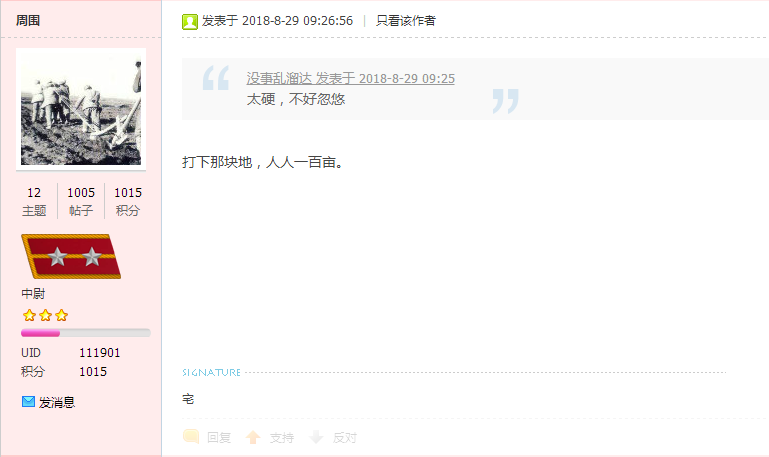
Task: Click the 反对 oppose button
Action: pos(345,437)
